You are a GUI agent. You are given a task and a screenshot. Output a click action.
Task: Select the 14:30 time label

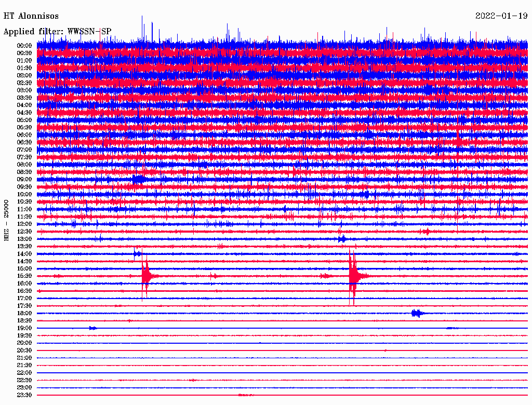pos(24,261)
